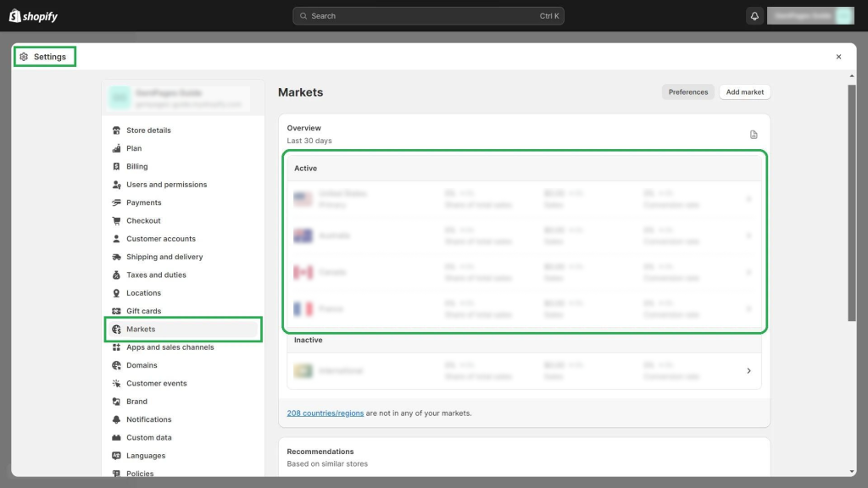
Task: Click the Search field in the top bar
Action: (427, 15)
